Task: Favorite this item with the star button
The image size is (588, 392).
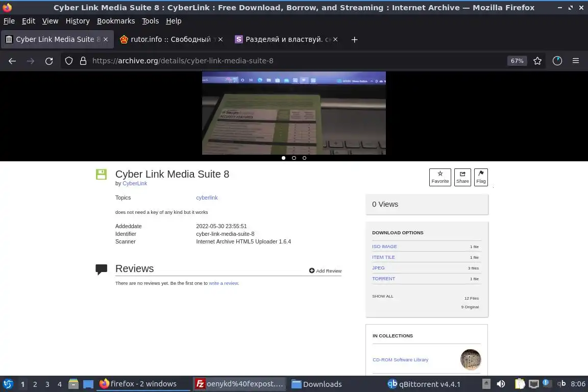Action: coord(440,177)
